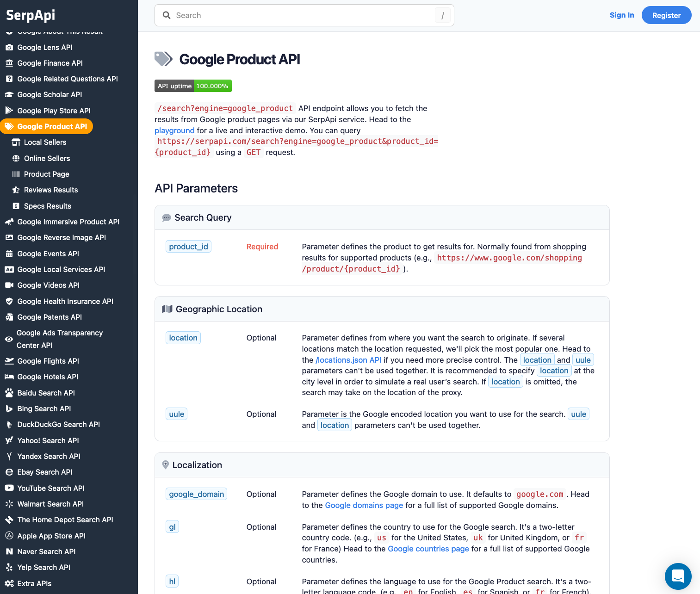Open Google Lens API docs
This screenshot has width=700, height=594.
(45, 47)
